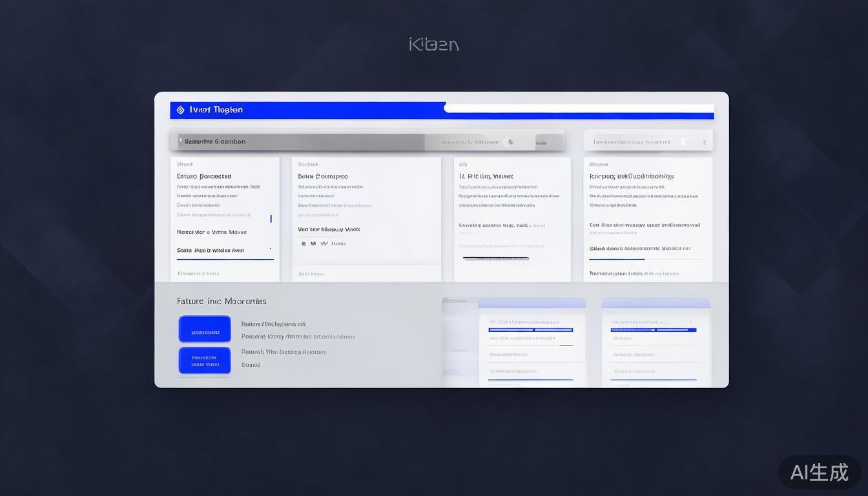Open the vertical more-options icon beside the toggle
868x496 pixels.
coord(704,142)
